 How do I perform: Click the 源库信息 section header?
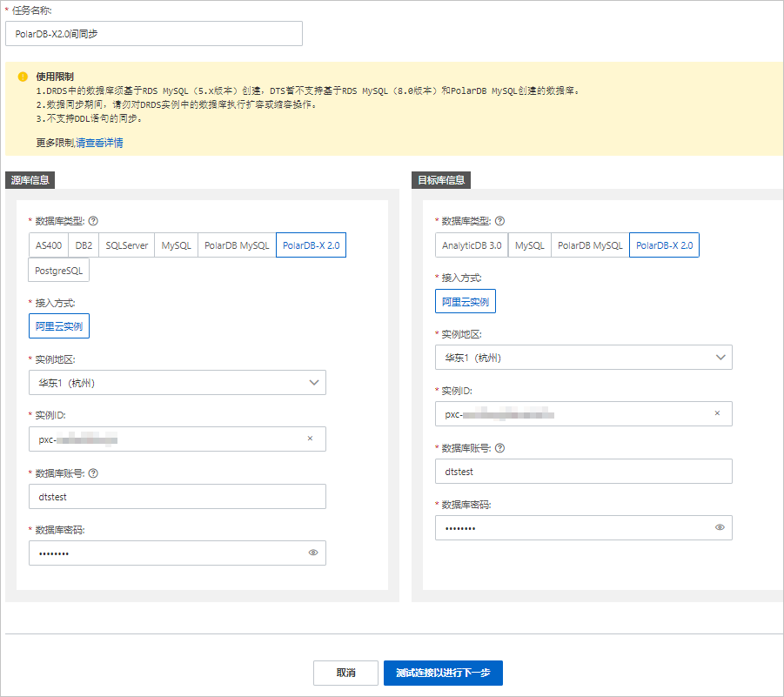[30, 180]
